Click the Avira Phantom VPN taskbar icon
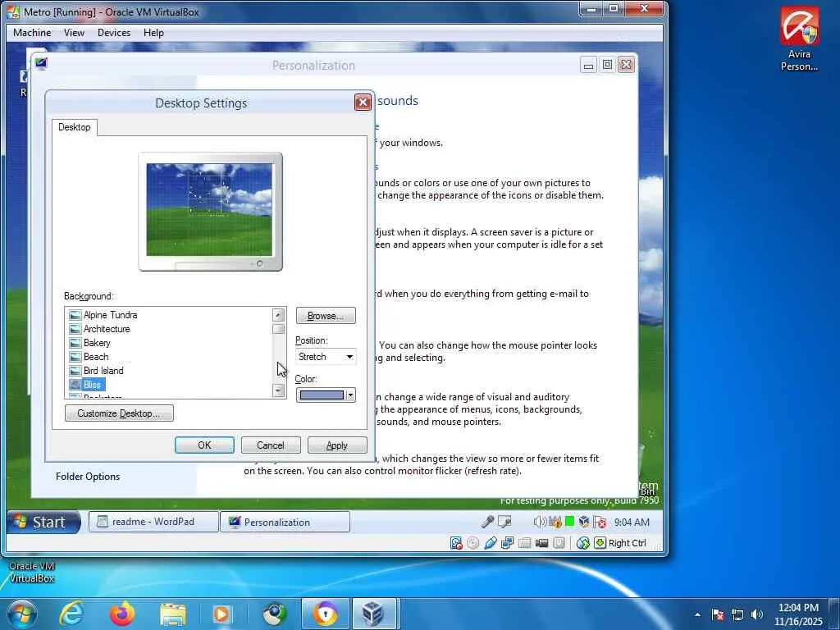Viewport: 840px width, 630px height. coord(326,614)
